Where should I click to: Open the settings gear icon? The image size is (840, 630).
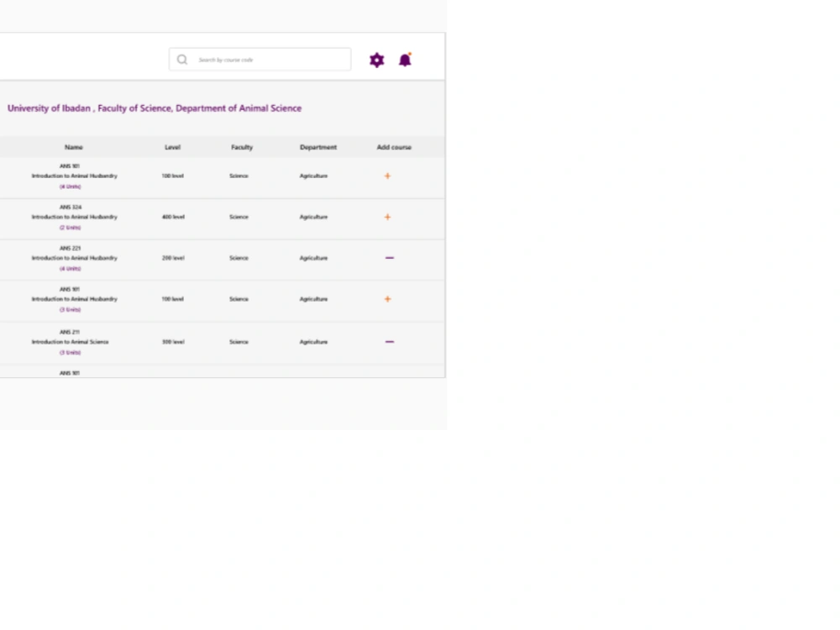pyautogui.click(x=376, y=60)
